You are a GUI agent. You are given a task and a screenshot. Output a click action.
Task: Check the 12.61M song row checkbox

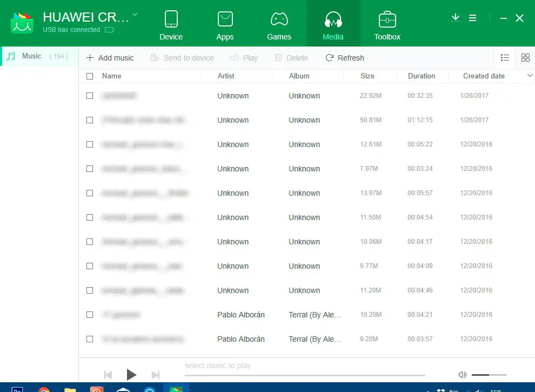[x=90, y=144]
